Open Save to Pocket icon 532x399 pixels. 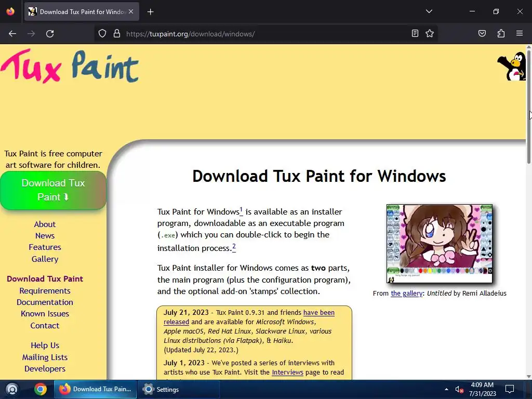click(482, 33)
